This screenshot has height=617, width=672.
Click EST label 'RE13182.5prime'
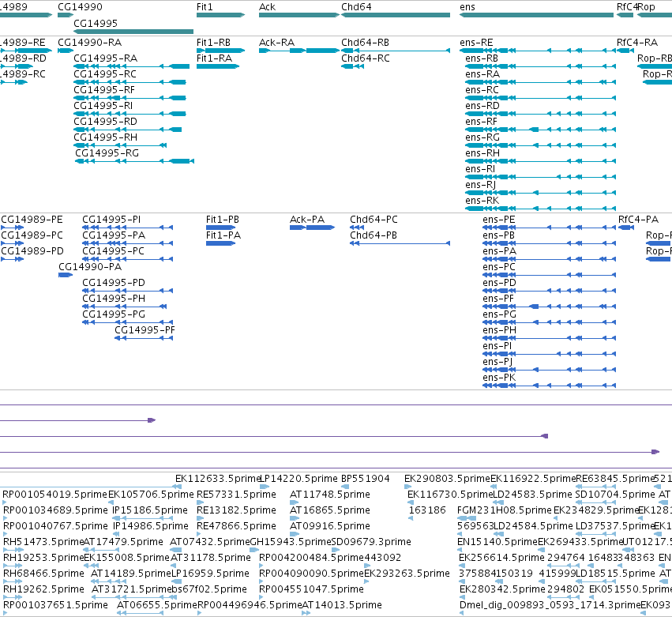point(236,510)
